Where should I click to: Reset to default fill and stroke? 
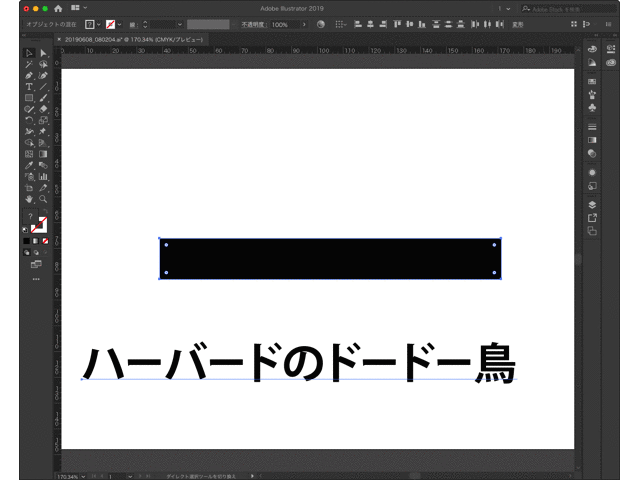point(25,230)
